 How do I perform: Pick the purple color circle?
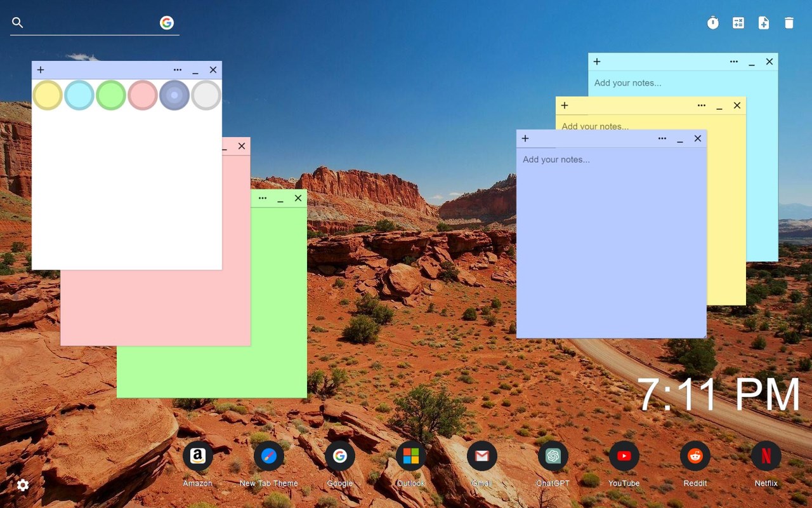pyautogui.click(x=174, y=95)
